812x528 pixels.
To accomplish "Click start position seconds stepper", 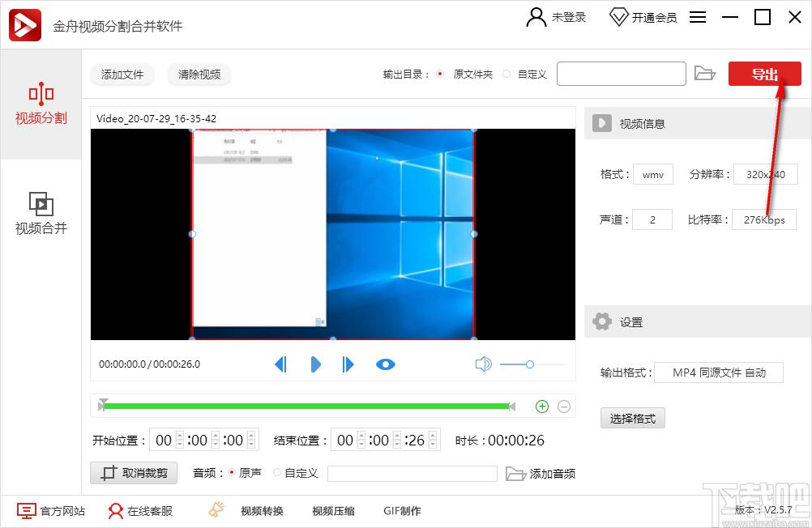I will pos(251,440).
